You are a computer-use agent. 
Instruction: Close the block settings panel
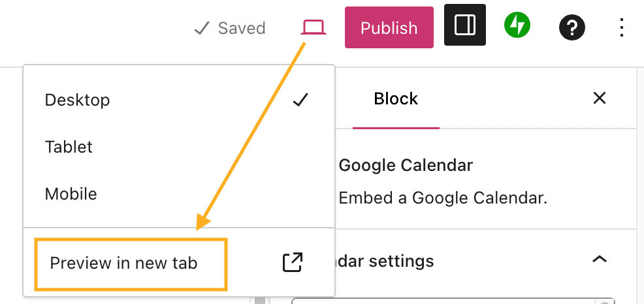(599, 99)
